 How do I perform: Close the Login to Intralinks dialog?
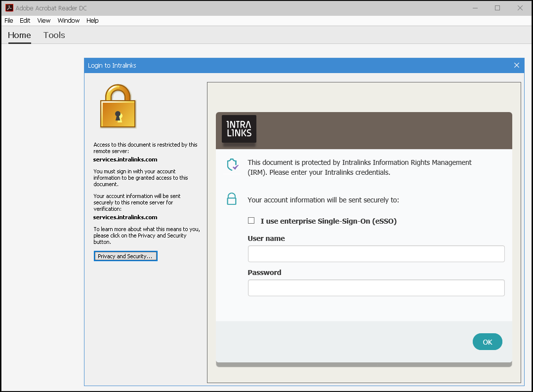516,65
